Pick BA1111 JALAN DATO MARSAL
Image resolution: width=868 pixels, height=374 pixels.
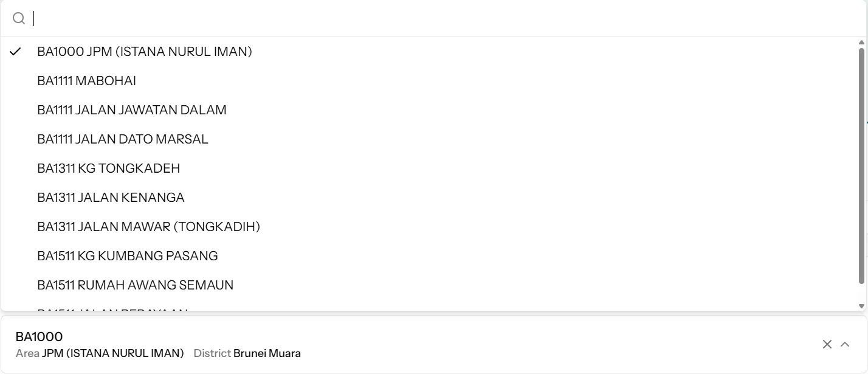tap(122, 139)
